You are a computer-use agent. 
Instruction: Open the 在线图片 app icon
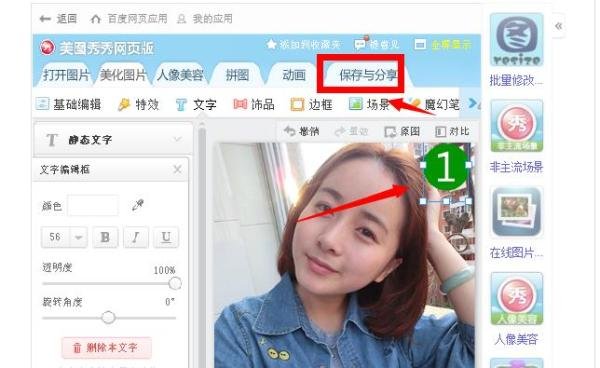point(517,212)
